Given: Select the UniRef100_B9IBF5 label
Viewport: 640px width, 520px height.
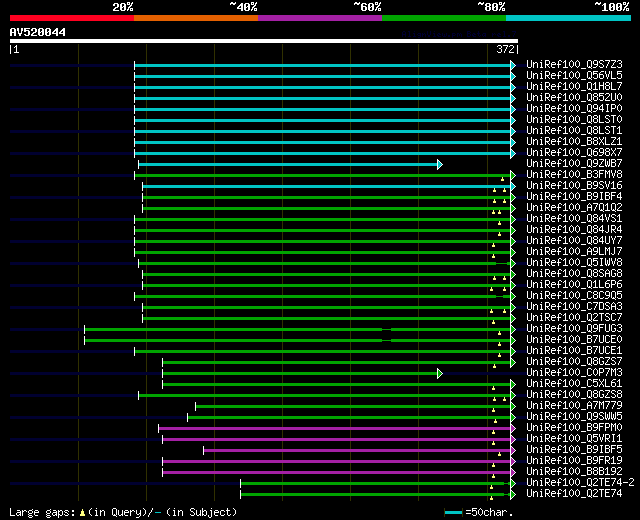Looking at the screenshot, I should [x=574, y=450].
